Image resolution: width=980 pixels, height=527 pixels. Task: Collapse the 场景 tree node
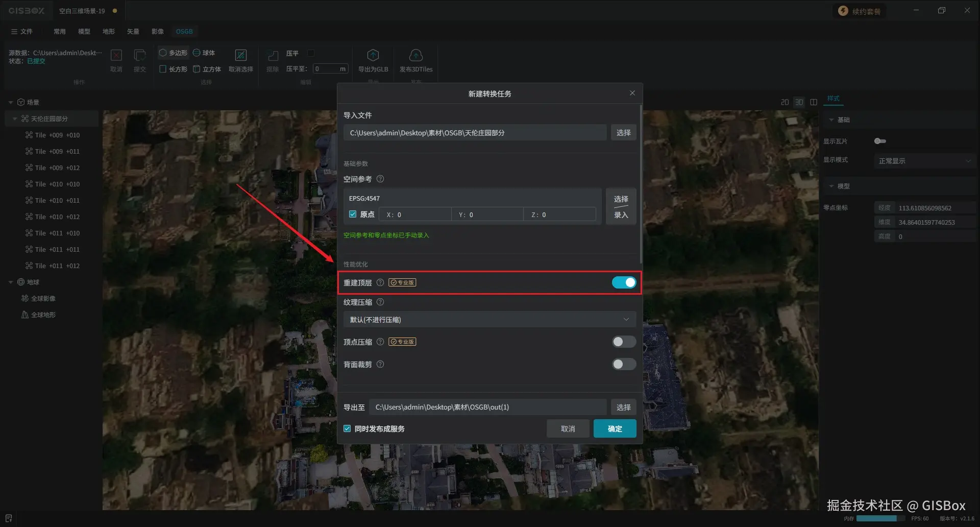point(11,103)
